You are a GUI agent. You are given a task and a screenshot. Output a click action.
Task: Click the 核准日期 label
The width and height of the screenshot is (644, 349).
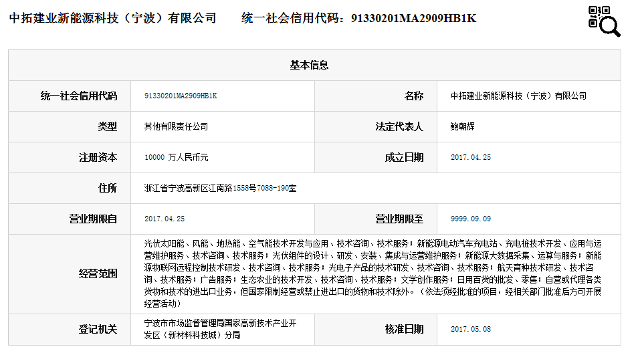coord(404,330)
